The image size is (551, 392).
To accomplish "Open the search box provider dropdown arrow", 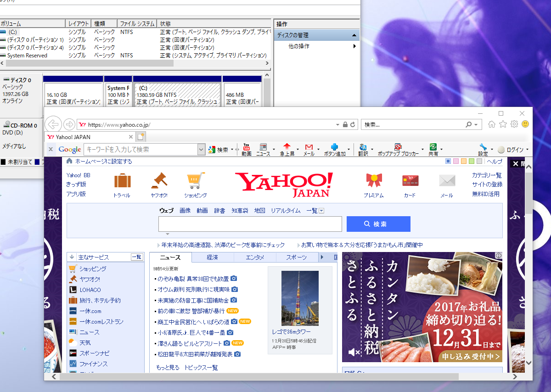I will point(476,124).
